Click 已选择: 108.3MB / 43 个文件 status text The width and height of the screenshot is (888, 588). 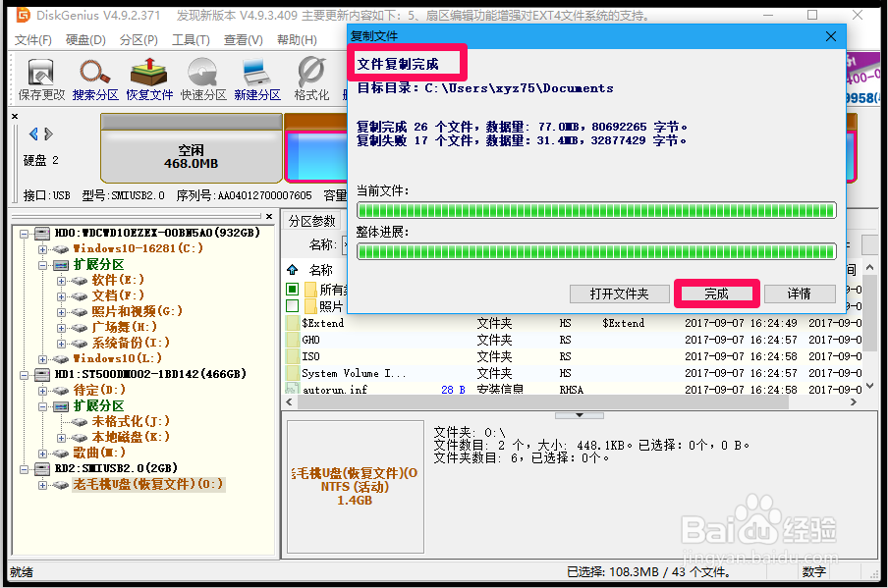tap(648, 572)
